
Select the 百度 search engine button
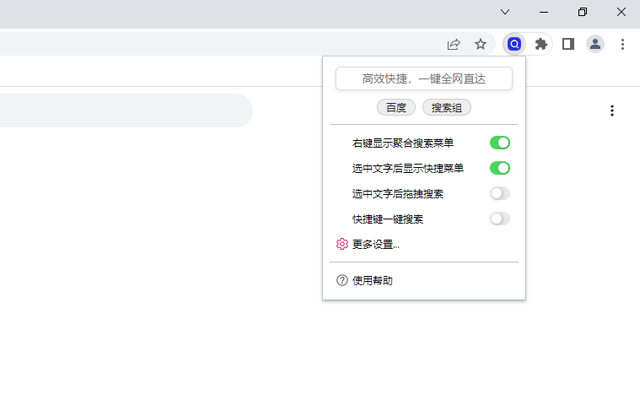tap(396, 107)
